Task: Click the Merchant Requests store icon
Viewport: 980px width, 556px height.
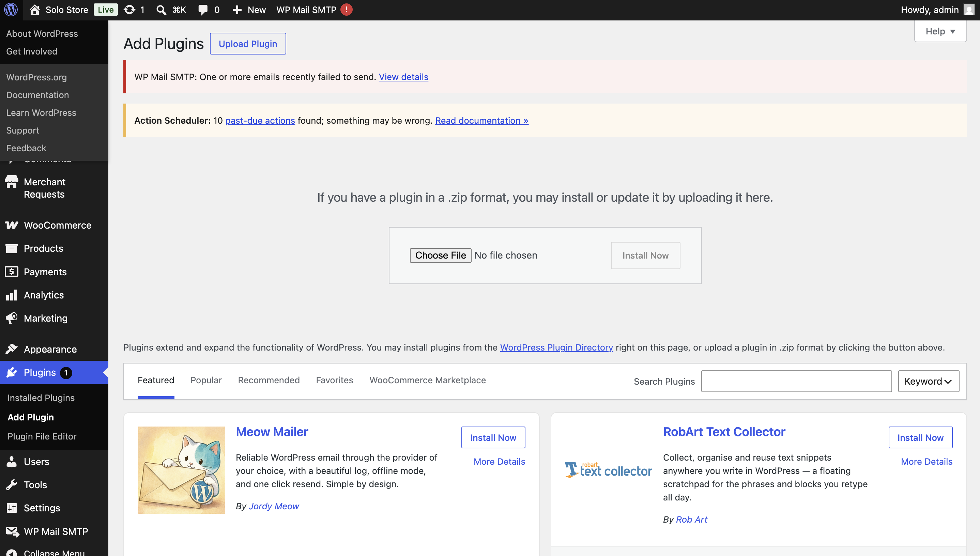Action: [x=12, y=182]
